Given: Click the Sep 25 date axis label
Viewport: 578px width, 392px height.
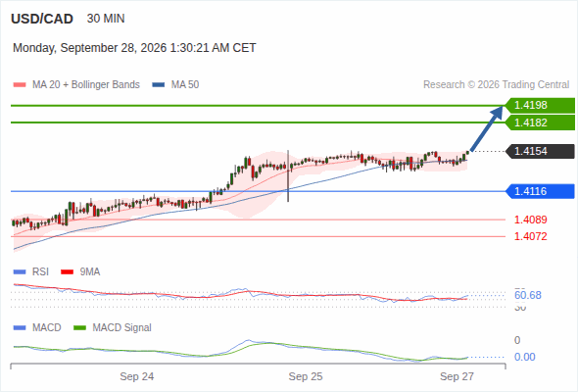Looking at the screenshot, I should [306, 376].
